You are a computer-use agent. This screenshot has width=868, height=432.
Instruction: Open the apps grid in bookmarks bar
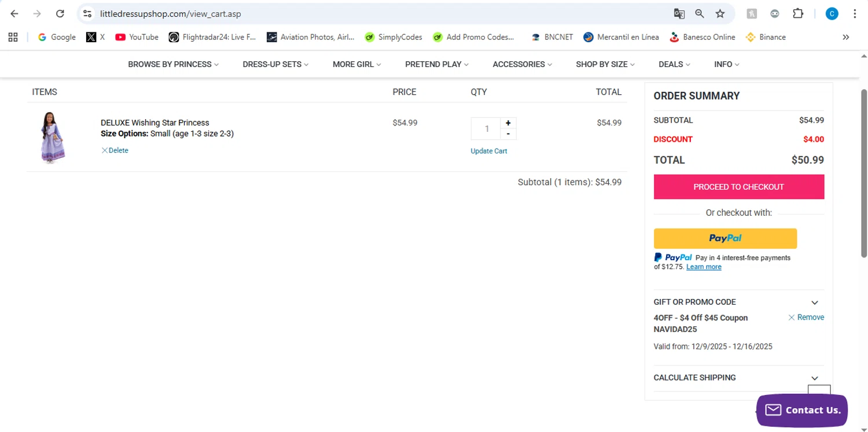click(13, 37)
